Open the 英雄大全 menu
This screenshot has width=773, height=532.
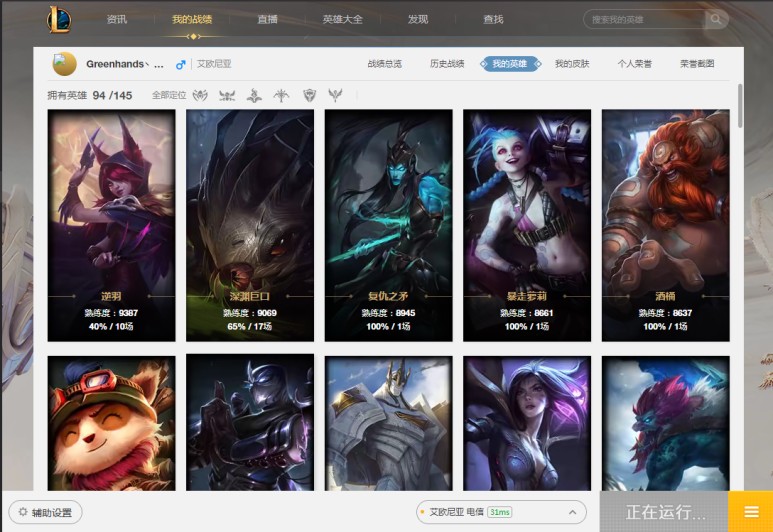[x=343, y=19]
